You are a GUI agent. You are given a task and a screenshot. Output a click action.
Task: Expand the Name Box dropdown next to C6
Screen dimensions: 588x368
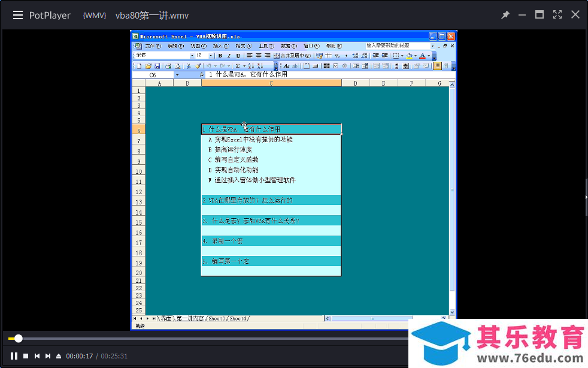pyautogui.click(x=177, y=75)
